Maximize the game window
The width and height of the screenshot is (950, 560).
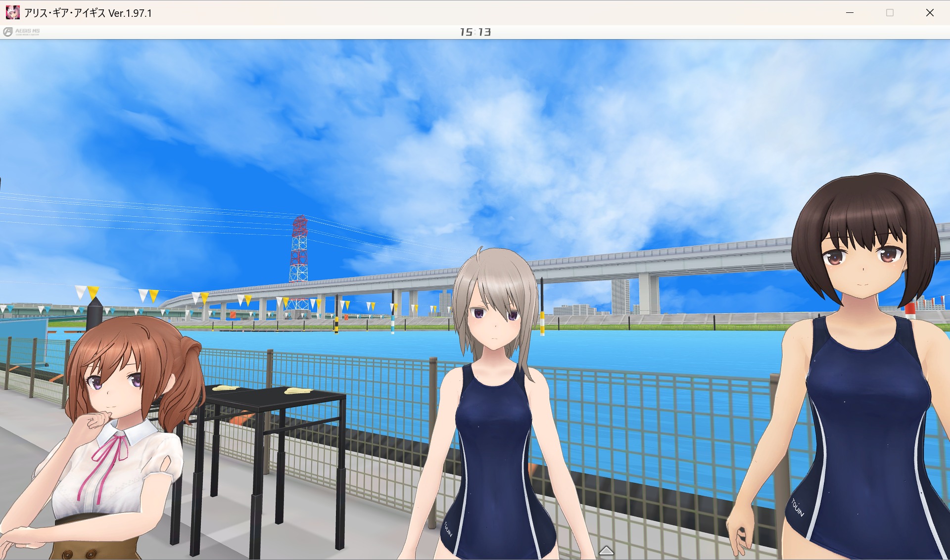click(x=890, y=13)
